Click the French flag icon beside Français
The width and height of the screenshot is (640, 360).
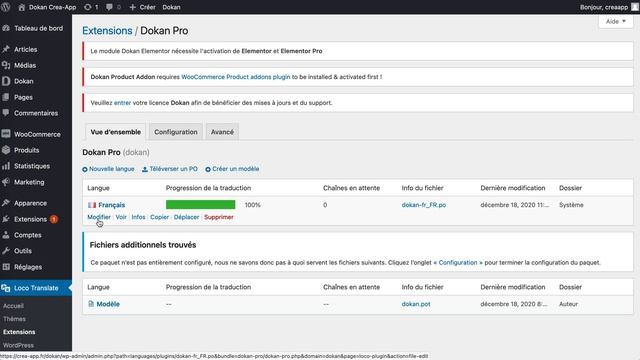tap(92, 205)
